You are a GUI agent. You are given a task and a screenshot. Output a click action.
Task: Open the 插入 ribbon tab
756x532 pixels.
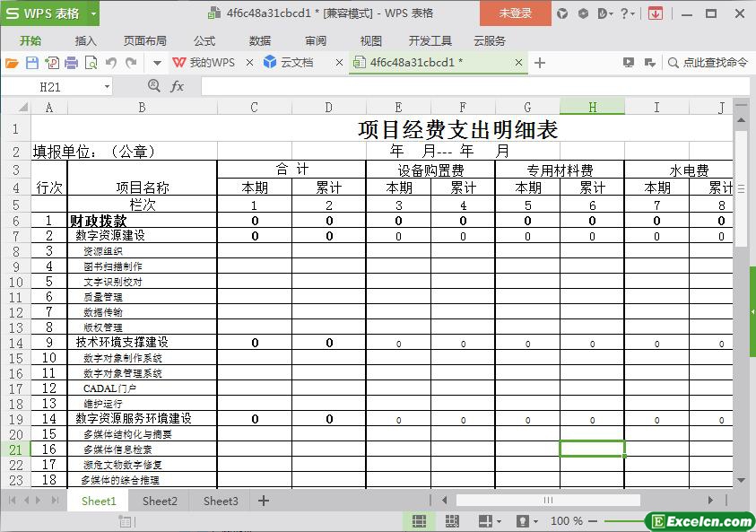(x=85, y=41)
